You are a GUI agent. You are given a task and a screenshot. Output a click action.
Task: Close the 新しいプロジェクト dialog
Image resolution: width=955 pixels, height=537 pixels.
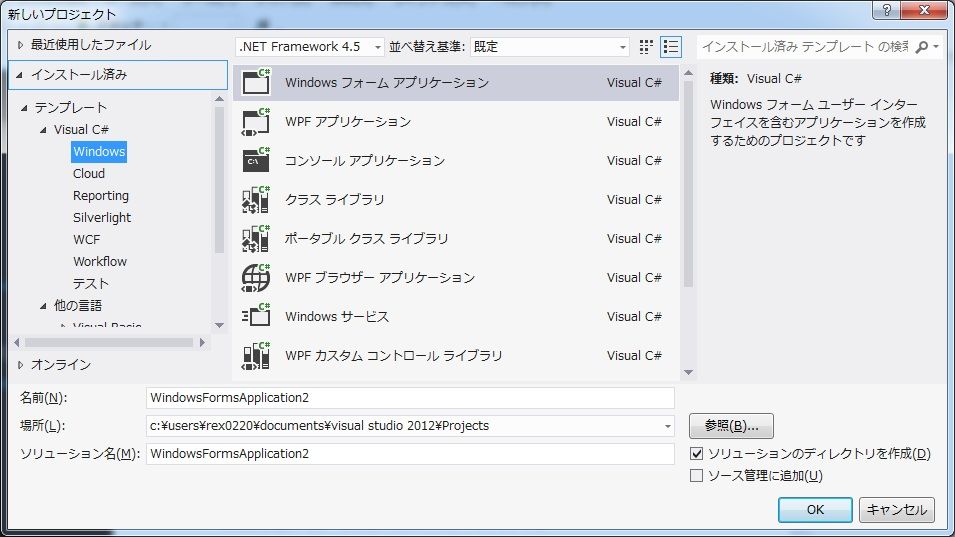coord(925,10)
